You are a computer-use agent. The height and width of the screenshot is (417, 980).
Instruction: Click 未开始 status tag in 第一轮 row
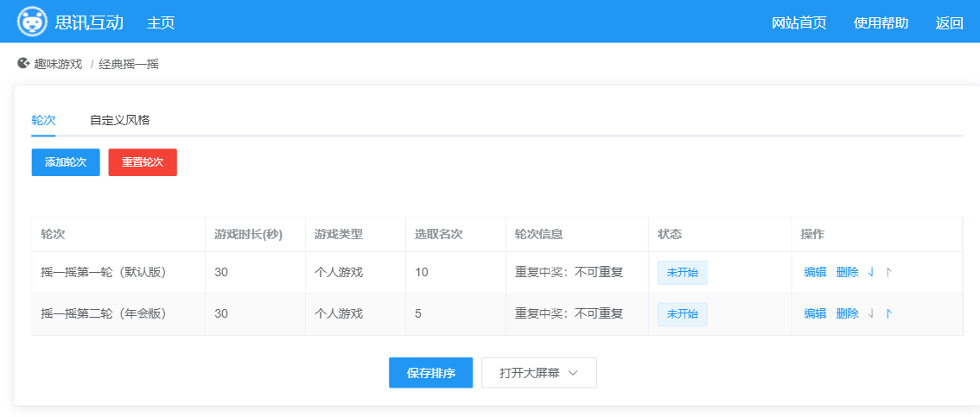(682, 272)
